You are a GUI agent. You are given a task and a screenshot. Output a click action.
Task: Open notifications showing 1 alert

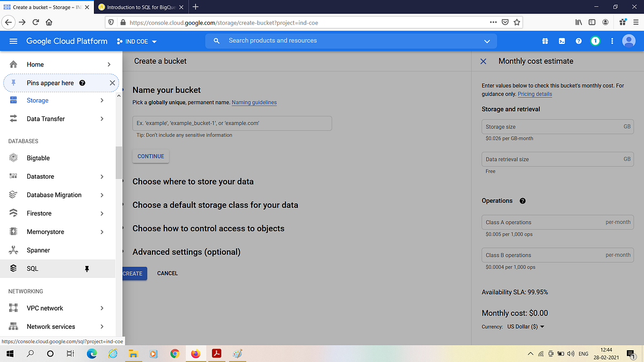[x=595, y=41]
